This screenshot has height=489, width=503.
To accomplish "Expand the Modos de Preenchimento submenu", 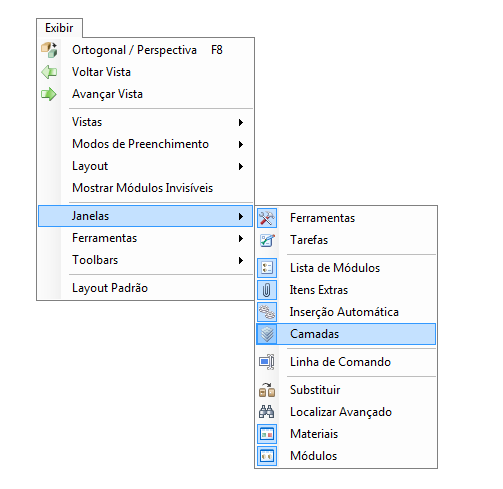I will (x=145, y=144).
